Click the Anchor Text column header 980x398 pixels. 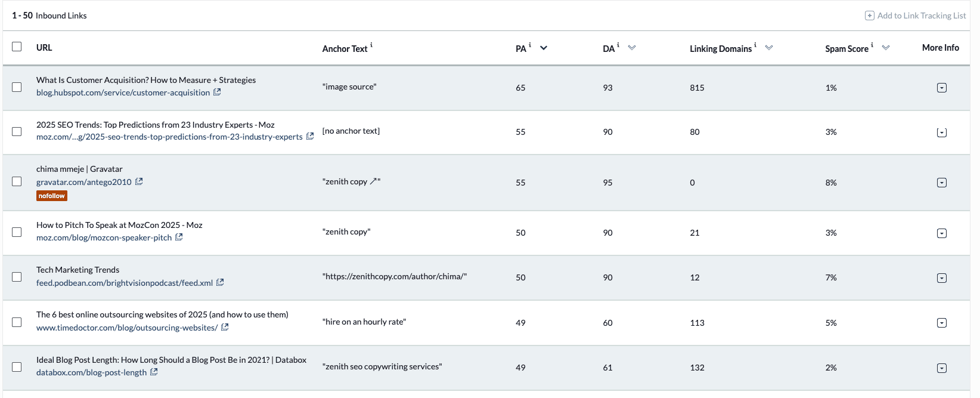(345, 49)
